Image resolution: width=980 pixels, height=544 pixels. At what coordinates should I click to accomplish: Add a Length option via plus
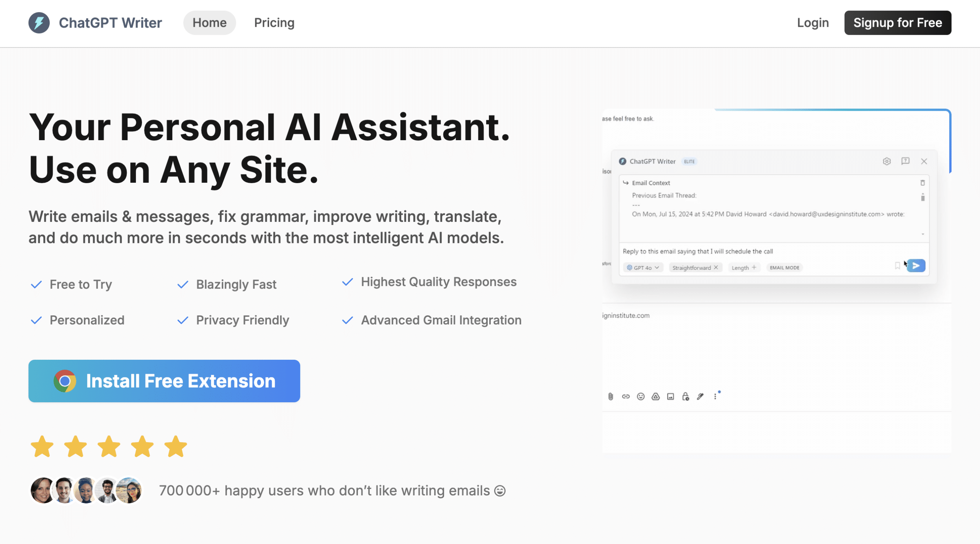pos(754,267)
